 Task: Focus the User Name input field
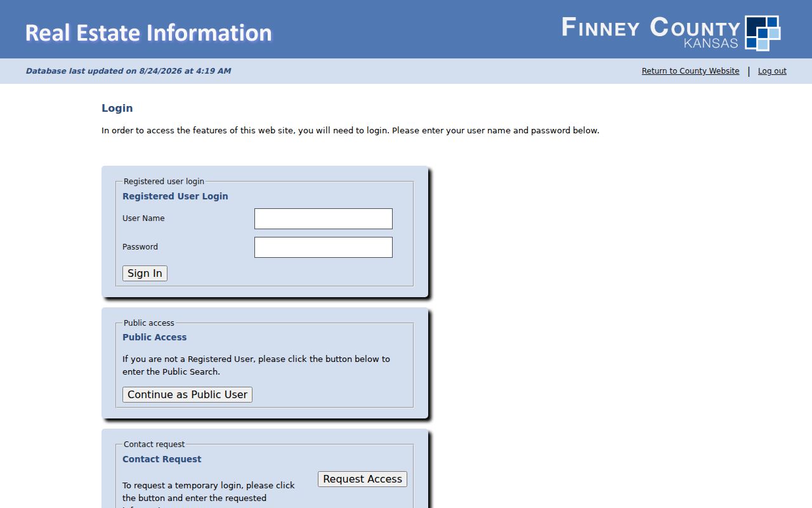[324, 218]
